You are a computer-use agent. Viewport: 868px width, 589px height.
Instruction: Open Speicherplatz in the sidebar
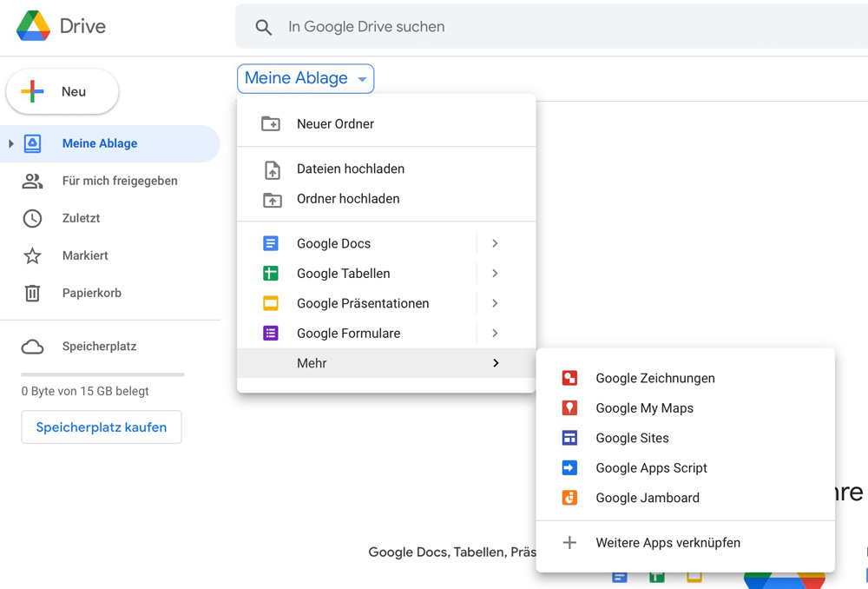[109, 347]
